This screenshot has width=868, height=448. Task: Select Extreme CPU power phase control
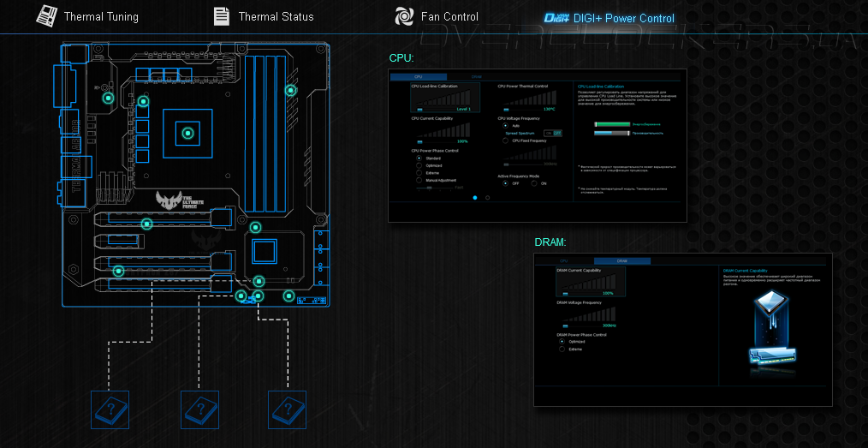click(419, 173)
